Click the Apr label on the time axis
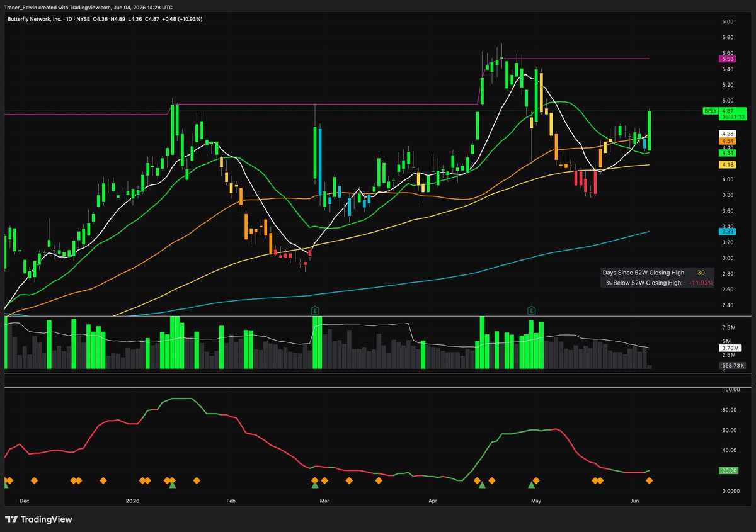The image size is (756, 532). pyautogui.click(x=433, y=501)
